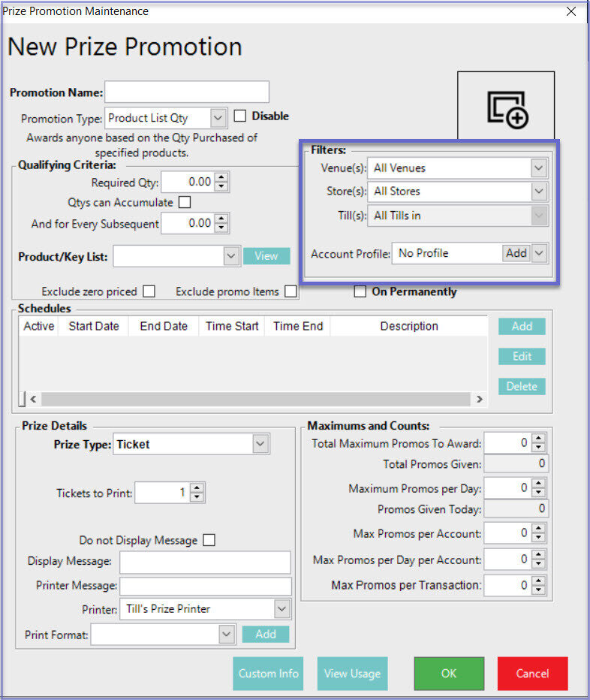Increase Total Maximum Promos To Award
590x700 pixels.
539,439
